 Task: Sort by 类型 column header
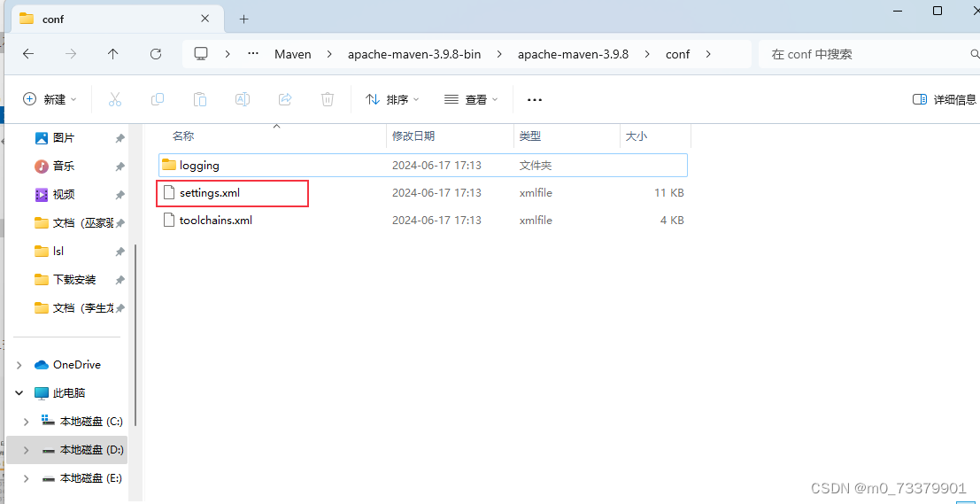click(530, 136)
